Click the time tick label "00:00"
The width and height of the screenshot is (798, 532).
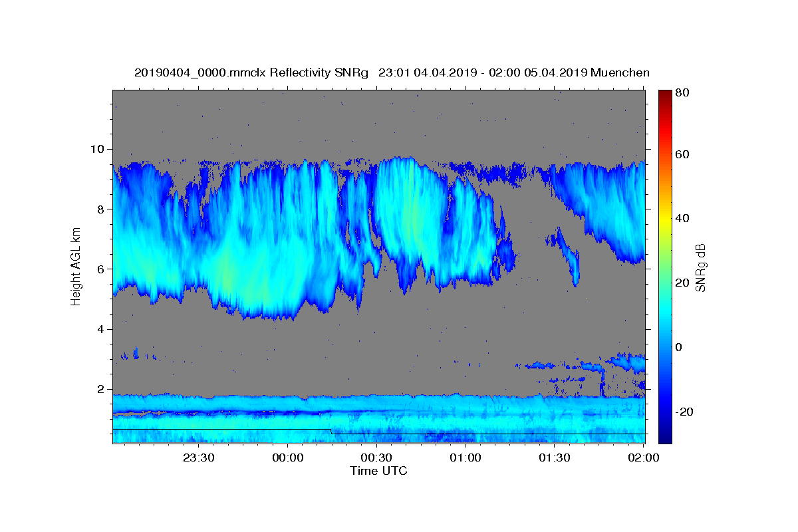(288, 458)
